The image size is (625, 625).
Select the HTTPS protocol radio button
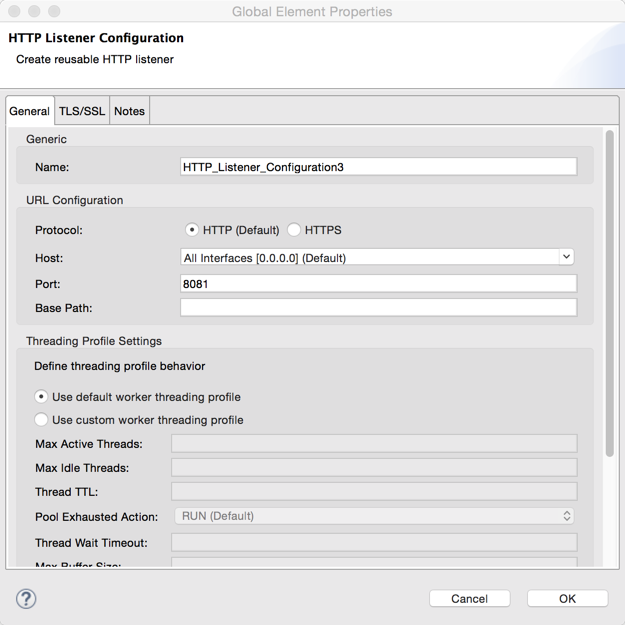pyautogui.click(x=294, y=230)
